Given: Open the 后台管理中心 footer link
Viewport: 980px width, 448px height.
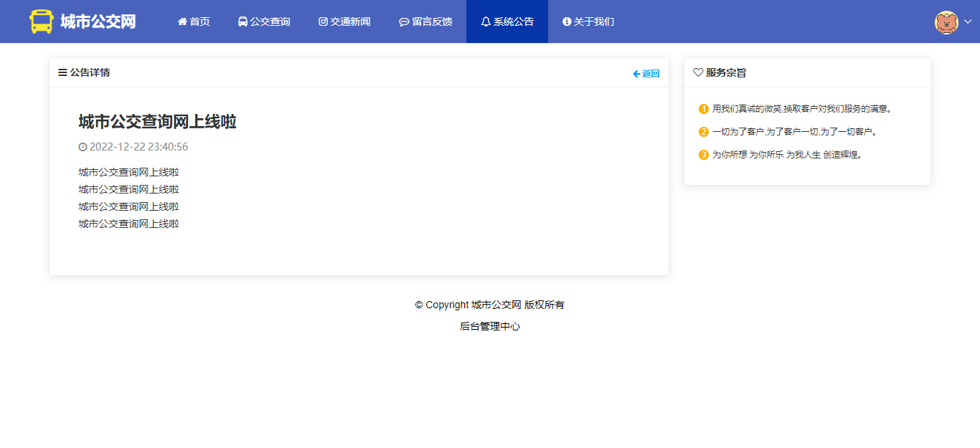Looking at the screenshot, I should [490, 326].
